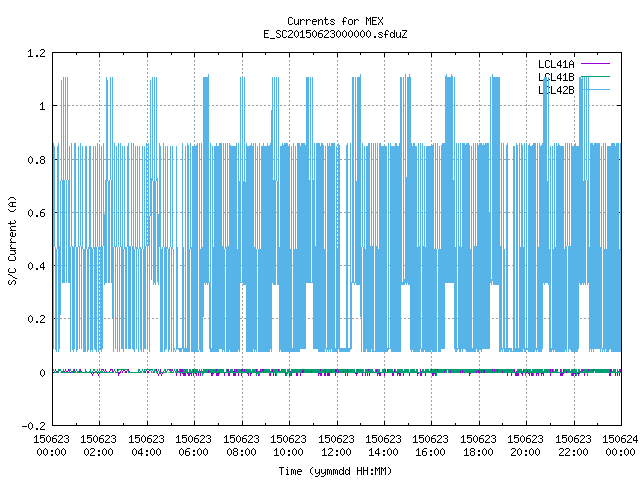The height and width of the screenshot is (480, 640).
Task: Click the x-axis tick 150623 18:00
Action: click(478, 446)
